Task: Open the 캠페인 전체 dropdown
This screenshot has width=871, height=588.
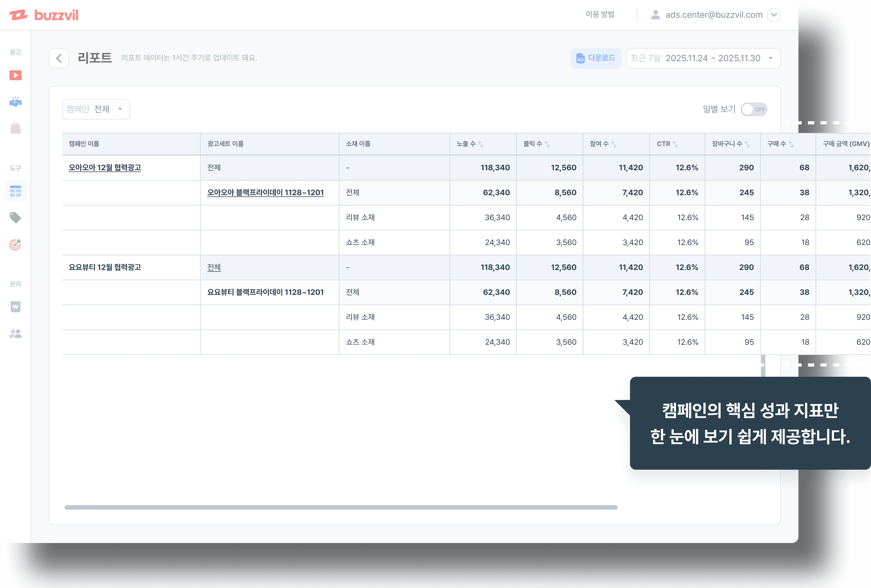Action: [96, 109]
